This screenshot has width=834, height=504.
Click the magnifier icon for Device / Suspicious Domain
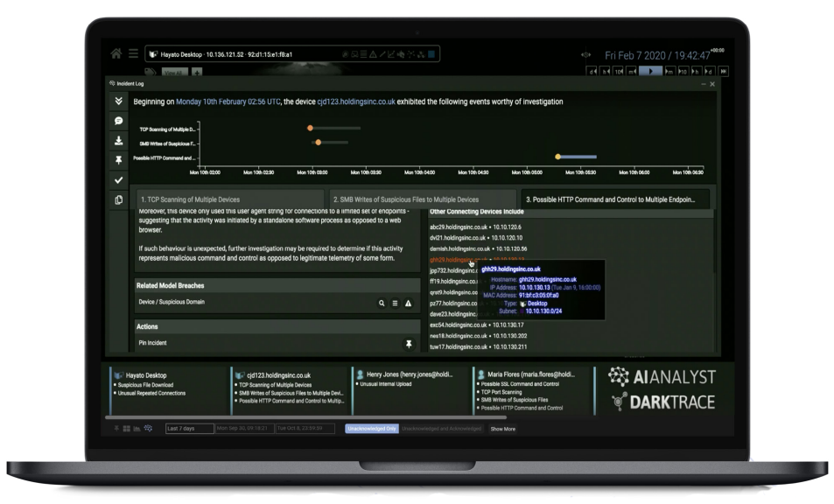(382, 303)
